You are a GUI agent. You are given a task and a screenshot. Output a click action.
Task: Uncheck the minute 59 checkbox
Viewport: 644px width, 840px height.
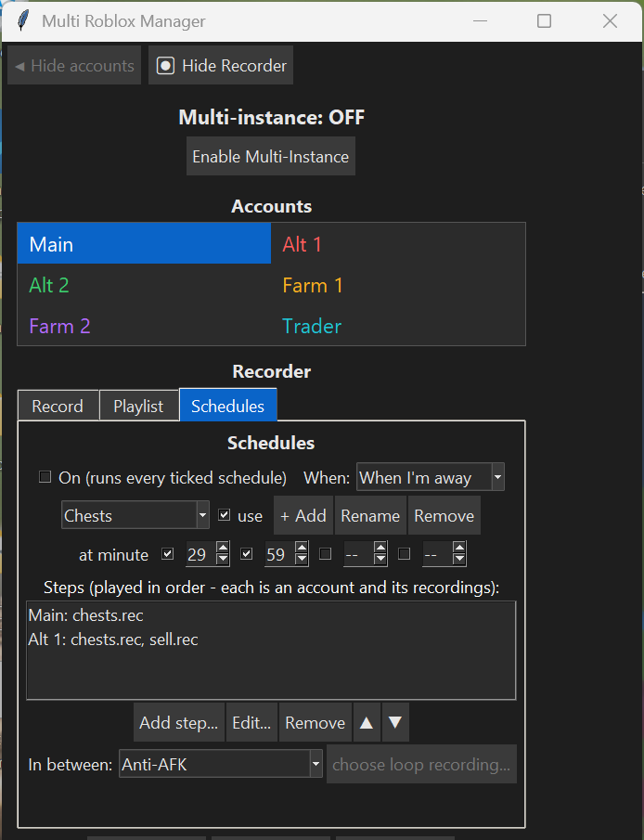coord(247,553)
